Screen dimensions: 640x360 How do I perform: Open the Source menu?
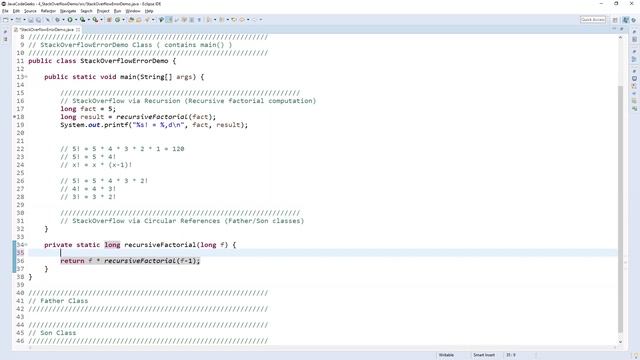click(x=30, y=11)
